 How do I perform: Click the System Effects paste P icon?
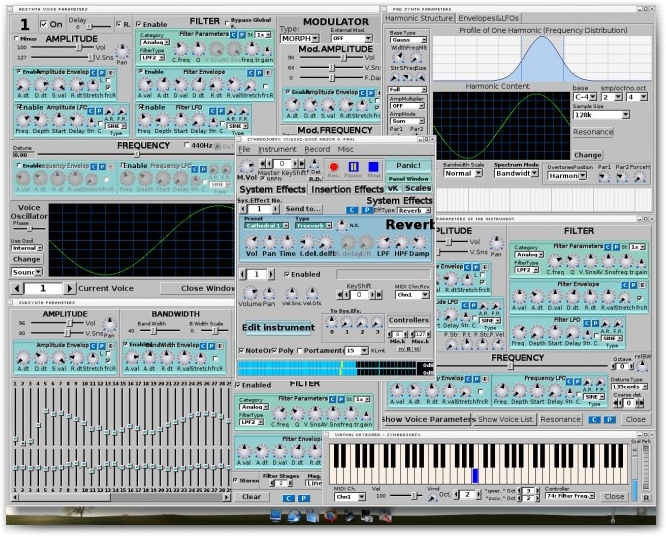pos(367,210)
